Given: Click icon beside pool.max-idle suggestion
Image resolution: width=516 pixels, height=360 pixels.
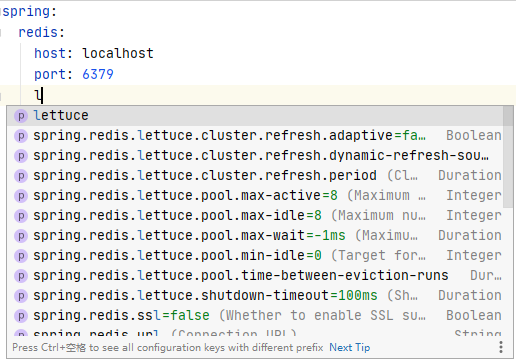Looking at the screenshot, I should 21,216.
